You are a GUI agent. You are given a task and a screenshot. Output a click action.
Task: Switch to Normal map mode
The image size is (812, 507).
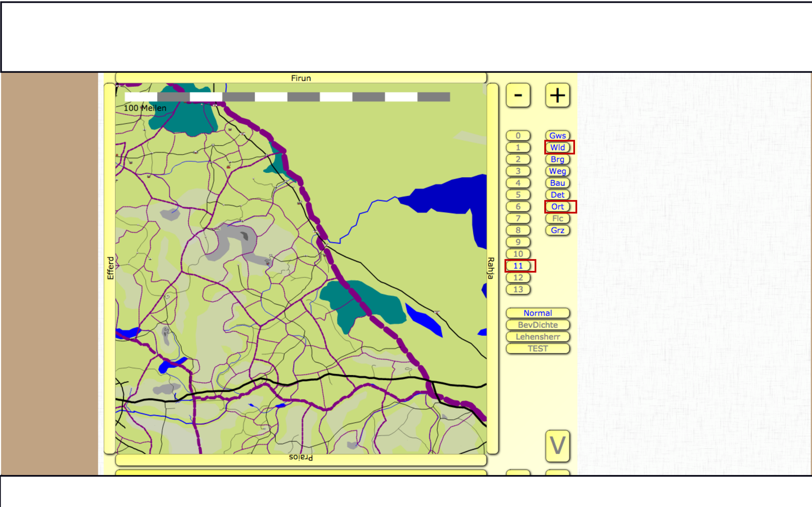(538, 313)
